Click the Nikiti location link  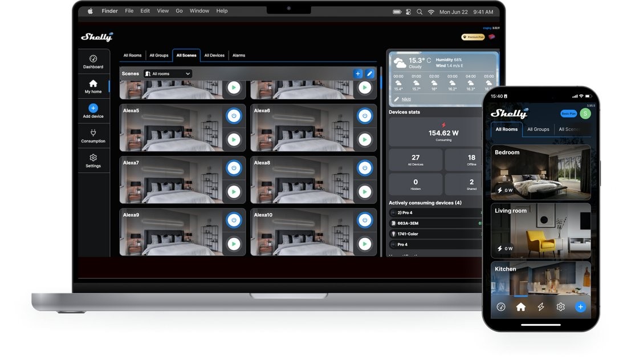pos(406,99)
